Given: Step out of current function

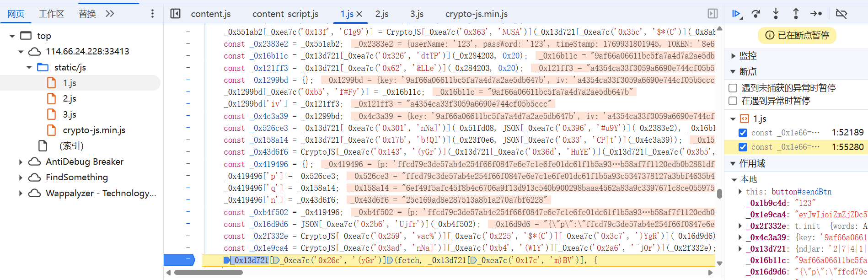Looking at the screenshot, I should pos(796,14).
